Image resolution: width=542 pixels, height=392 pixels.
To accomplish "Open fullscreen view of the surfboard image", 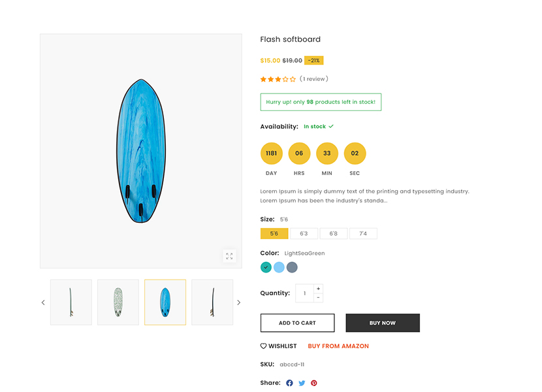I will [x=230, y=256].
